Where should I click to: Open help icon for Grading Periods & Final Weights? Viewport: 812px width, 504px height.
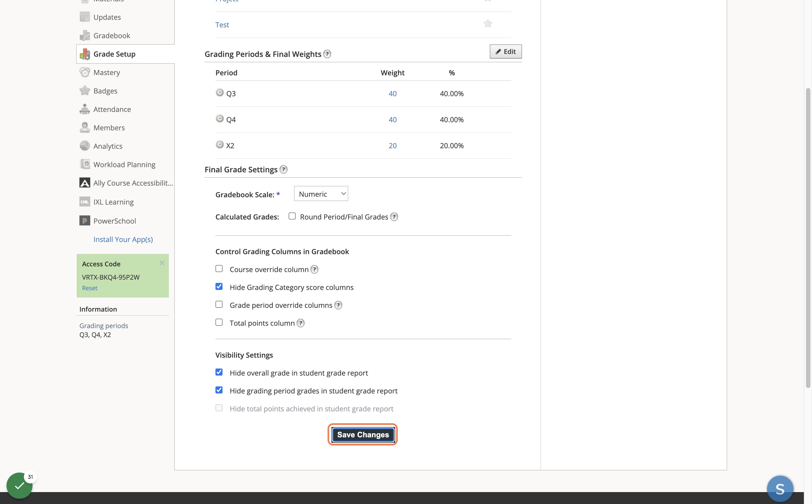(x=327, y=54)
